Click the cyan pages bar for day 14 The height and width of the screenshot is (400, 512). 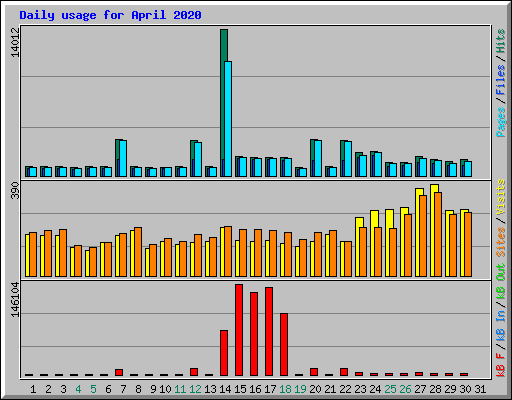(228, 119)
